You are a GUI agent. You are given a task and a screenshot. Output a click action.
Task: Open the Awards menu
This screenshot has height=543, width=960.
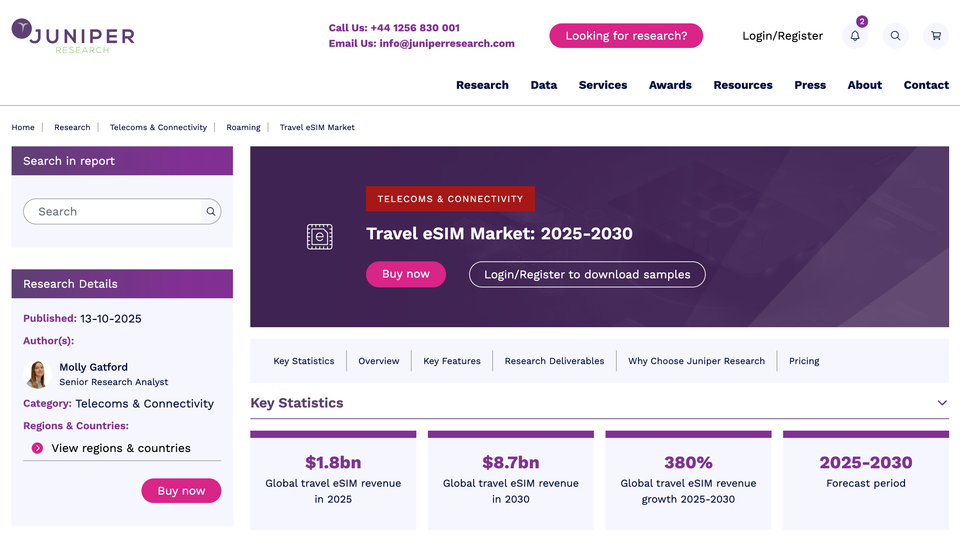pos(670,85)
